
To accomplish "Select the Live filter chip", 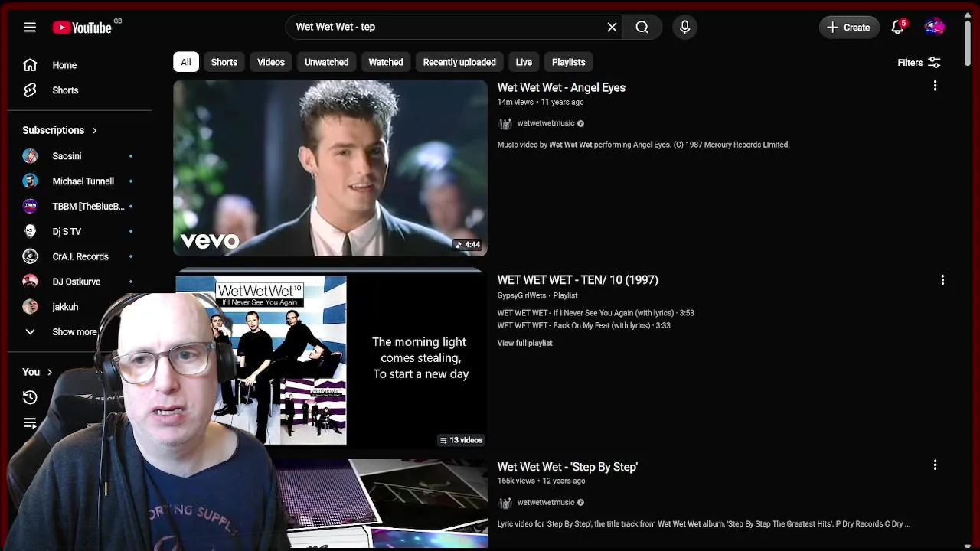I will [524, 62].
